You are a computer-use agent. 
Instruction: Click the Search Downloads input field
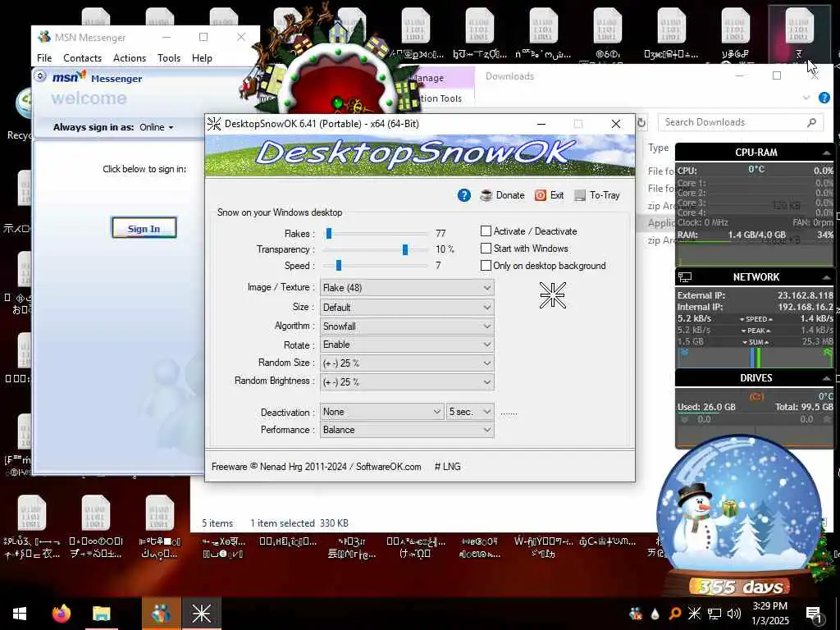tap(741, 123)
